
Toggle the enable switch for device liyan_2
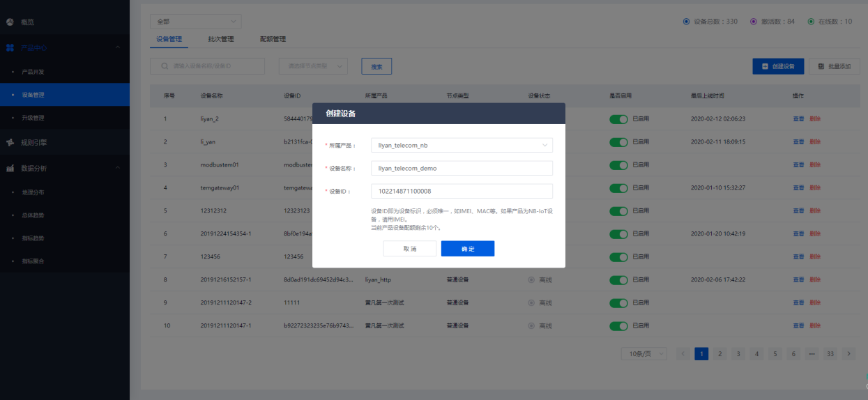(x=618, y=119)
